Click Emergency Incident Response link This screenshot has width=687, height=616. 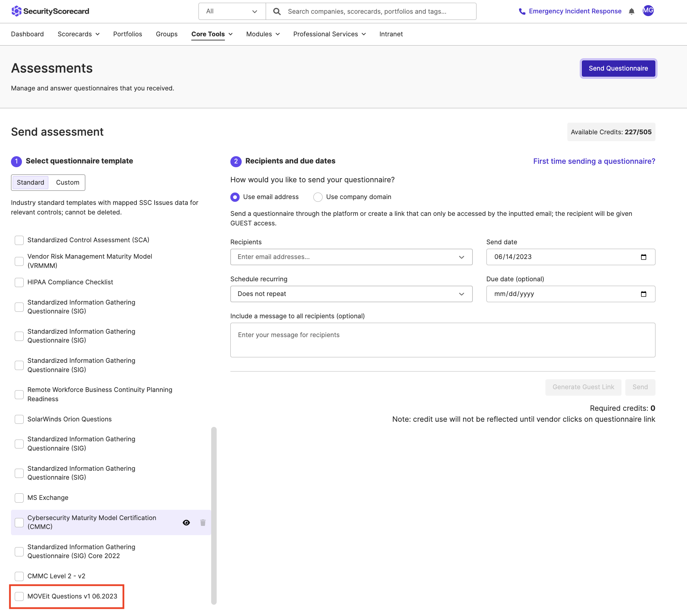pos(575,11)
